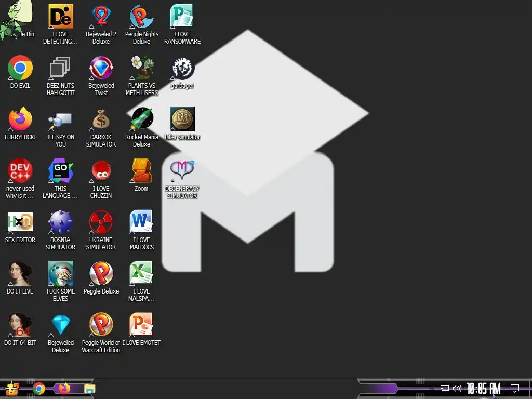Open the GoLand 'THIS LANGUAGE...' shortcut
Image resolution: width=532 pixels, height=399 pixels.
(60, 179)
